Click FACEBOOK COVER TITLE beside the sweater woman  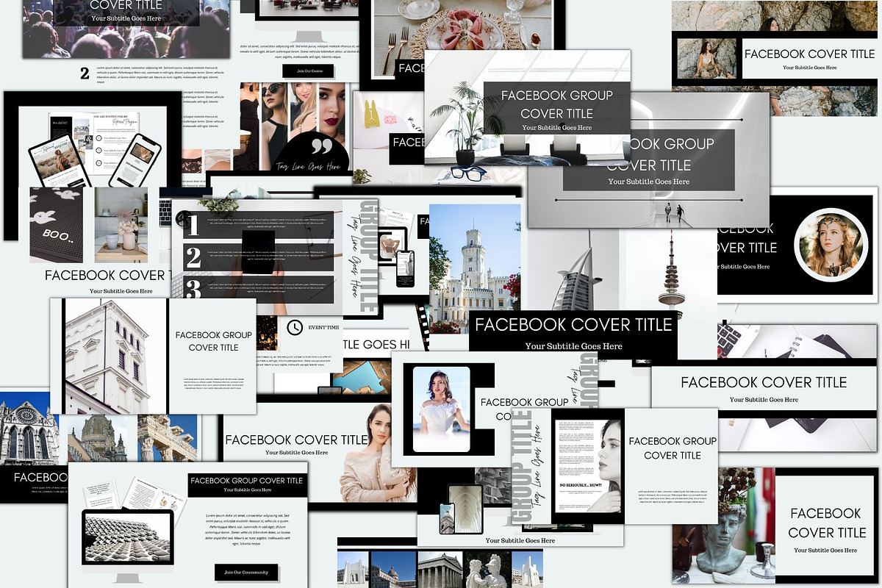tap(296, 440)
